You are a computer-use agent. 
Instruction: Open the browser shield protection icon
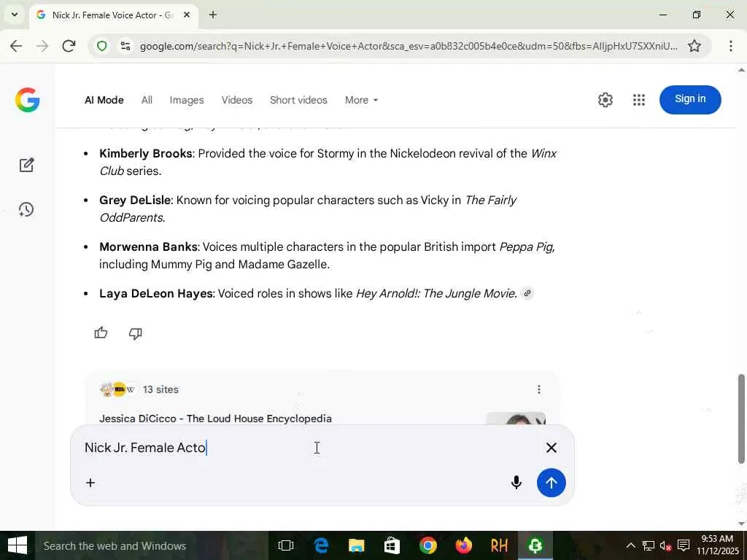coord(101,46)
